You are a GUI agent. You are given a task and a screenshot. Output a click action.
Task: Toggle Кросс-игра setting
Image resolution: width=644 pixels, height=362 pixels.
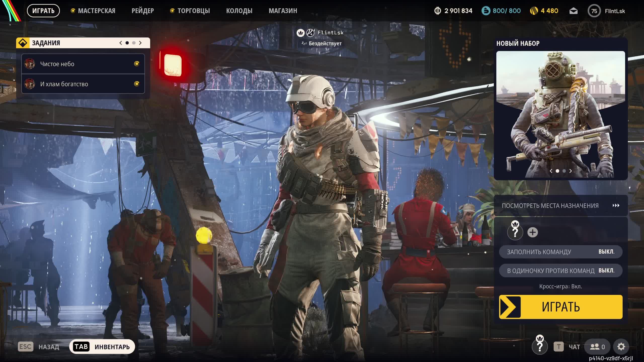tap(560, 286)
